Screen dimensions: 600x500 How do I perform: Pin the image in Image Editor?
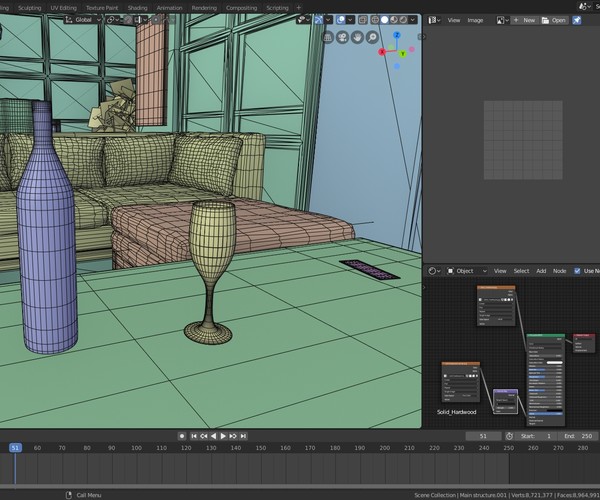578,20
